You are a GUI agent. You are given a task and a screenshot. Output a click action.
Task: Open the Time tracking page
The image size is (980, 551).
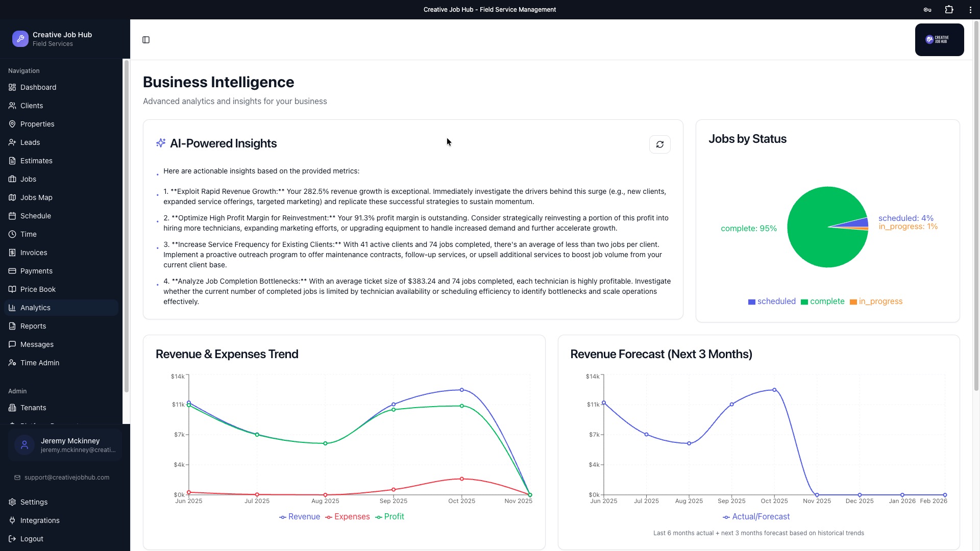coord(29,234)
